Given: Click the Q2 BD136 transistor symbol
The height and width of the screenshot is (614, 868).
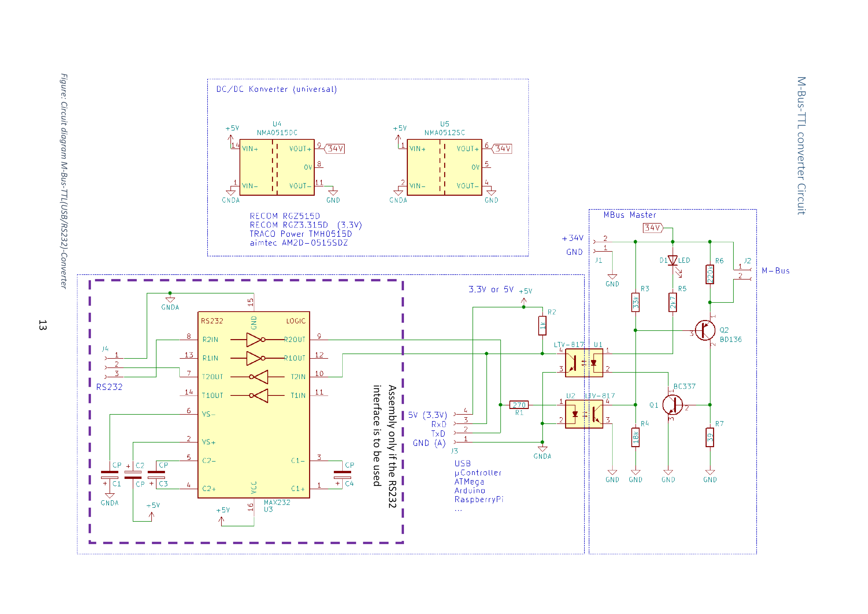Looking at the screenshot, I should click(705, 330).
